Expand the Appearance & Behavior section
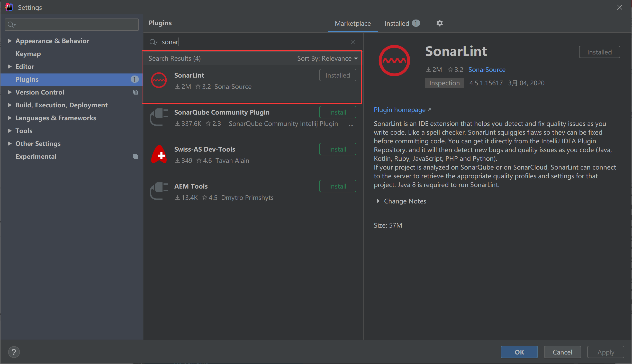 pos(10,41)
